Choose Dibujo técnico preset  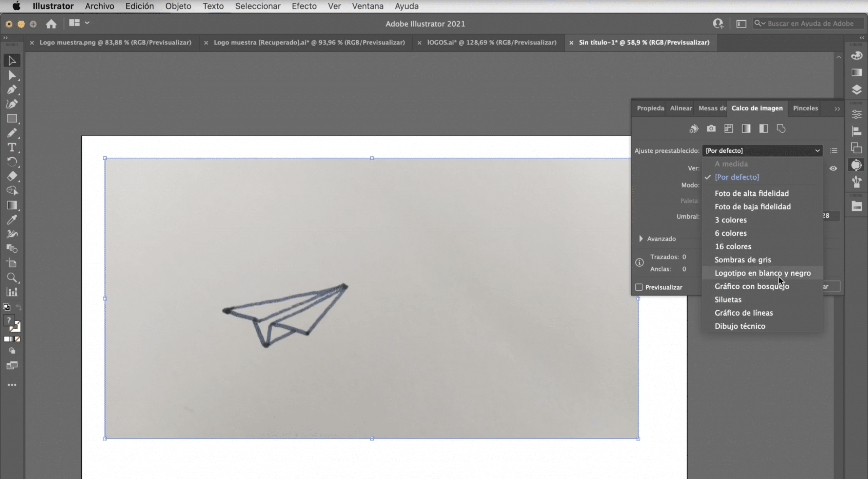tap(762, 326)
